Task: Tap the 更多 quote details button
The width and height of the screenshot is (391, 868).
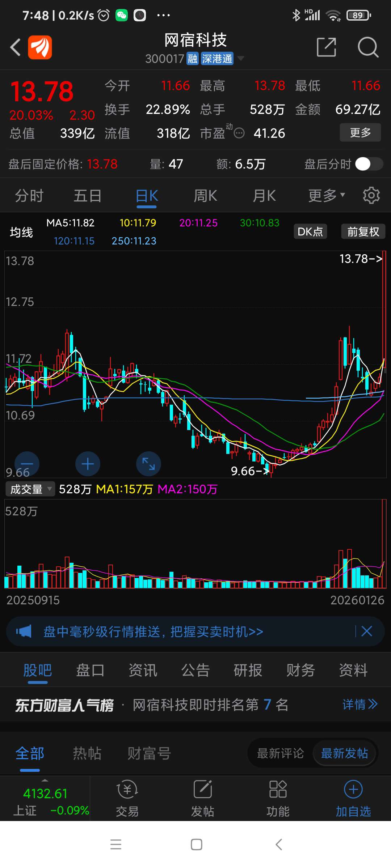Action: coord(360,132)
